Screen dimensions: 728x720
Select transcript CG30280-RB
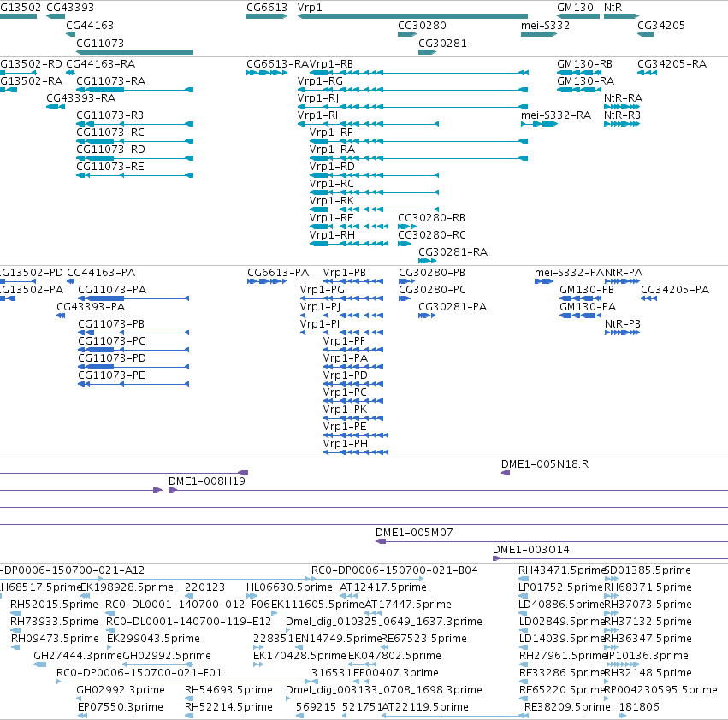coord(432,218)
